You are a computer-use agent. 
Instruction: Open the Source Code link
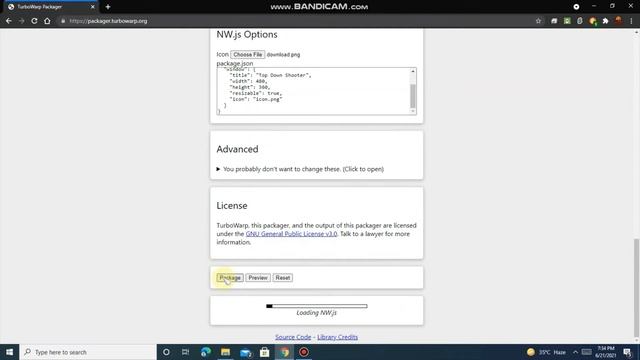(x=293, y=337)
